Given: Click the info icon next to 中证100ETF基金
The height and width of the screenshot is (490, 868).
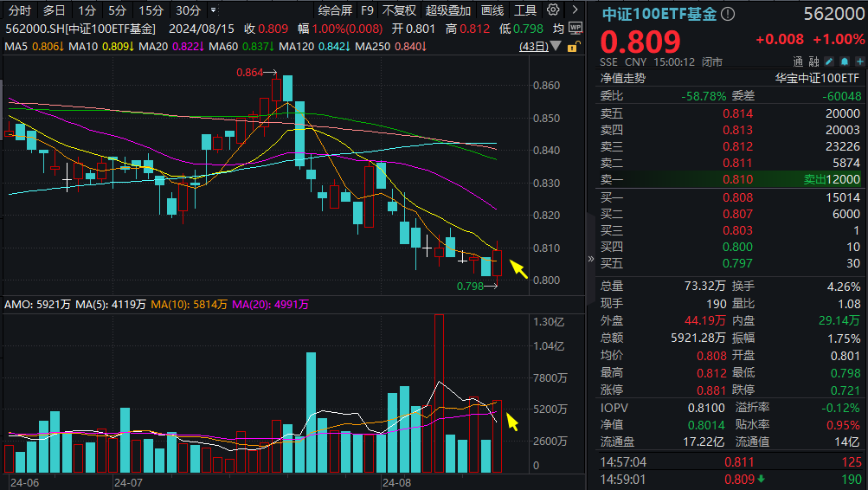Looking at the screenshot, I should tap(728, 15).
